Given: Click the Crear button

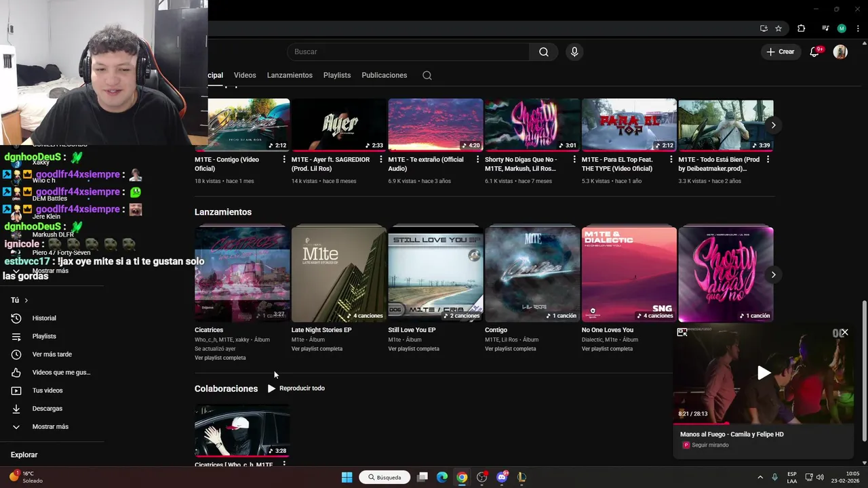Looking at the screenshot, I should (x=780, y=52).
